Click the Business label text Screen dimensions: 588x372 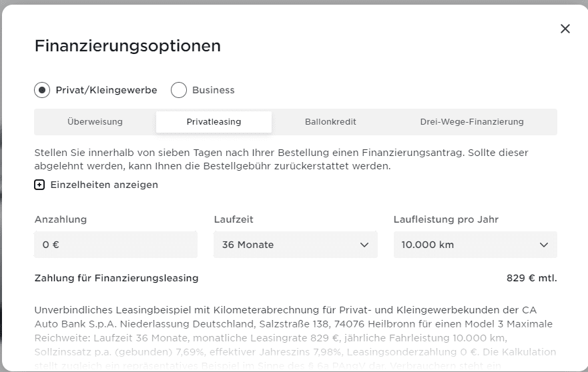(x=214, y=90)
